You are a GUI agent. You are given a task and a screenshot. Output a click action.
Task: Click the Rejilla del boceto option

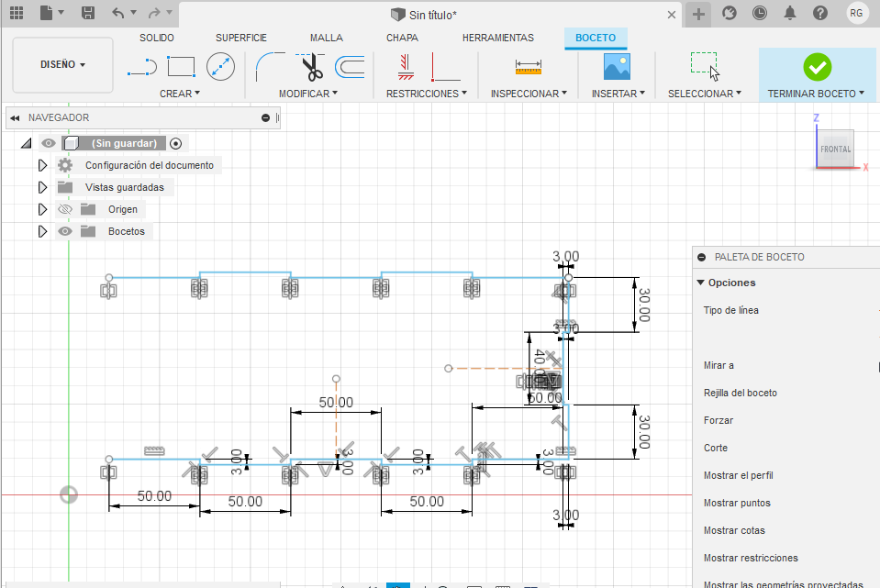click(x=741, y=393)
